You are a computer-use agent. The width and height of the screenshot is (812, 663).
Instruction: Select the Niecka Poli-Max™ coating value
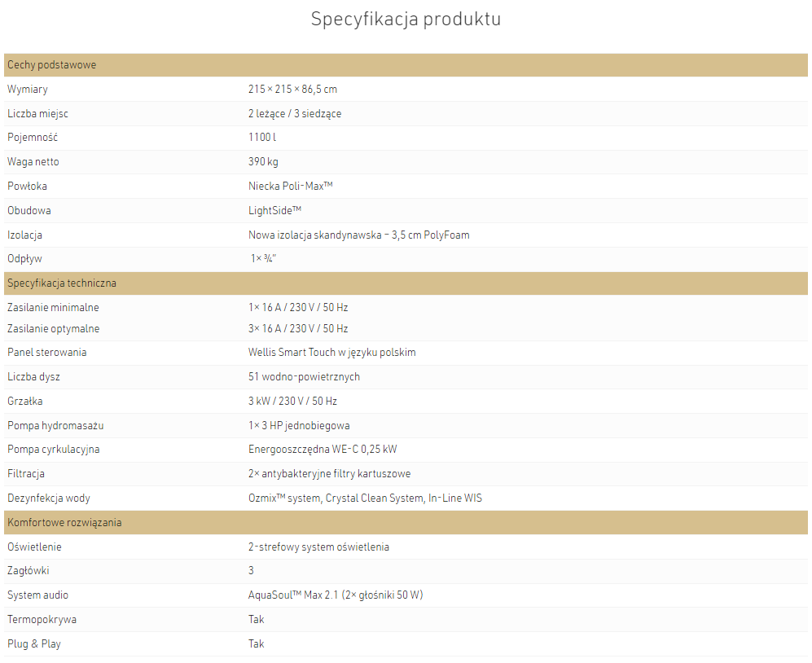click(290, 186)
